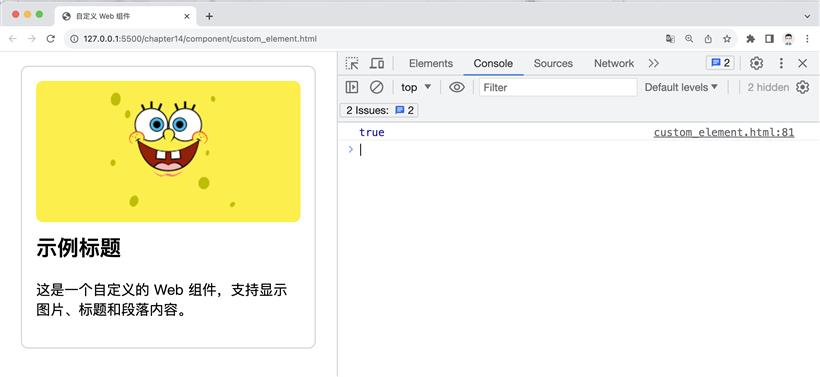Click the console Filter field

point(558,87)
